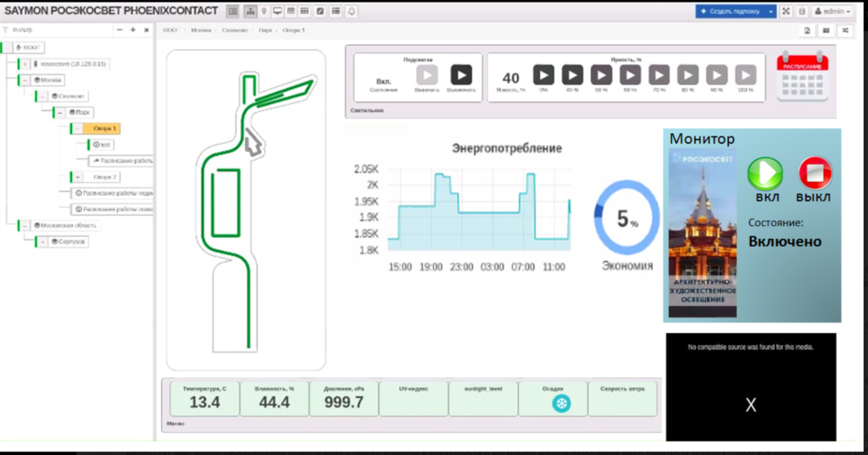This screenshot has width=868, height=455.
Task: Set brightness to 0% with play button
Action: [x=543, y=75]
